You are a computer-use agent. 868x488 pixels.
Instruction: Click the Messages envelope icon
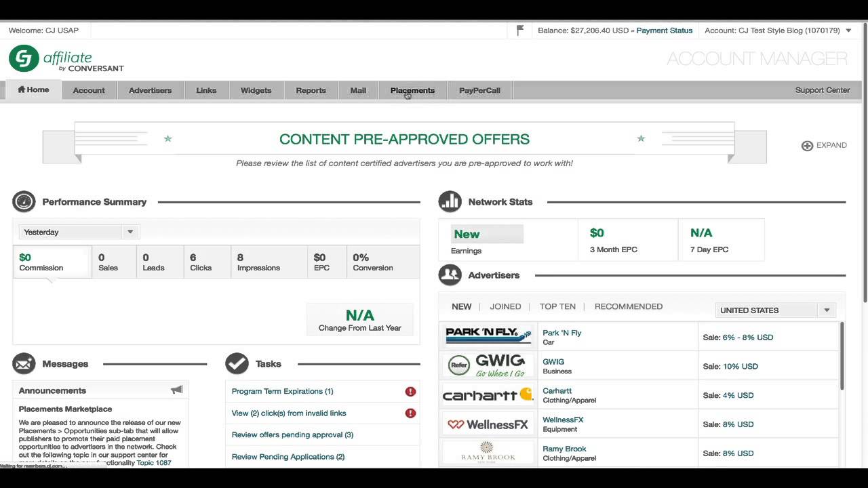[x=24, y=364]
